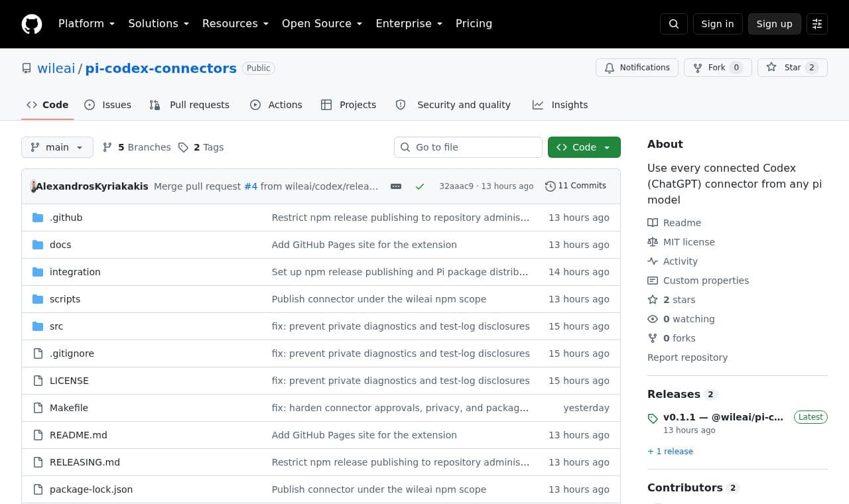849x504 pixels.
Task: Open the search magnifier button
Action: pyautogui.click(x=674, y=24)
